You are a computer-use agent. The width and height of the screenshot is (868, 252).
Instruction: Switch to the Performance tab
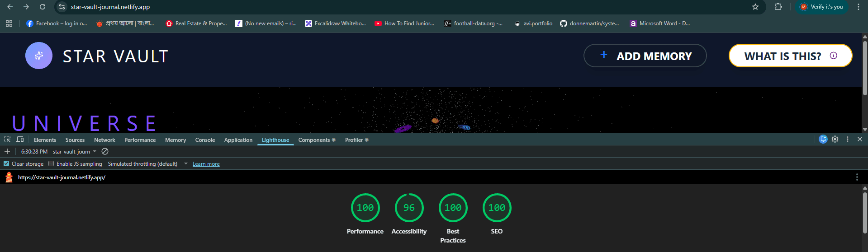pos(140,140)
